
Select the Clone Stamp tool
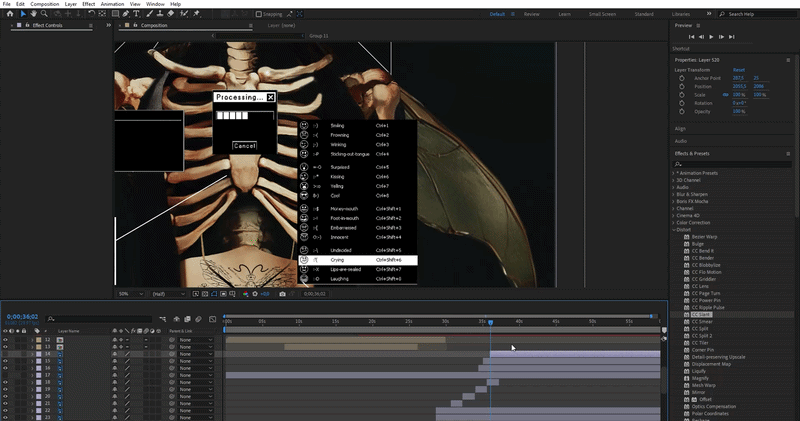[x=160, y=14]
